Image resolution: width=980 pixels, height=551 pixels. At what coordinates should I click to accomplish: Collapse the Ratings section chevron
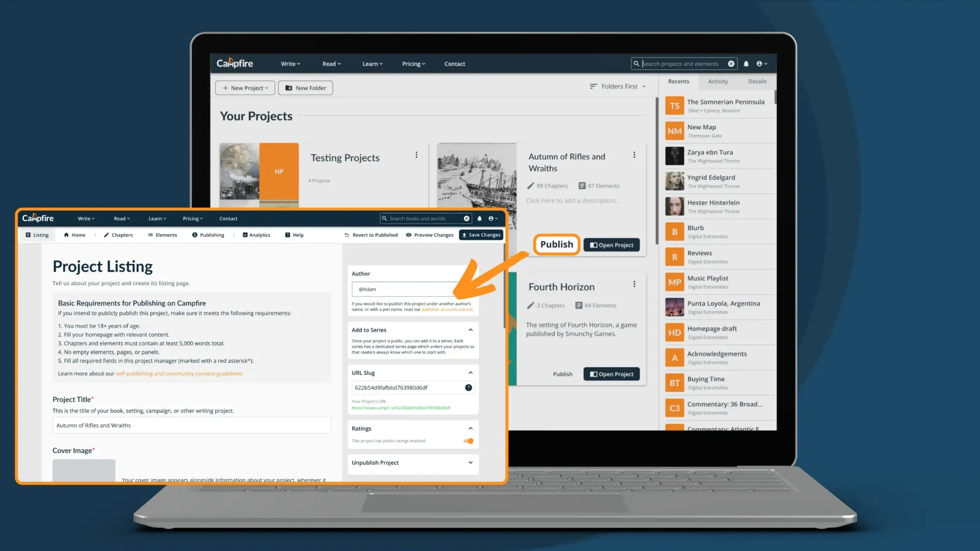(470, 428)
